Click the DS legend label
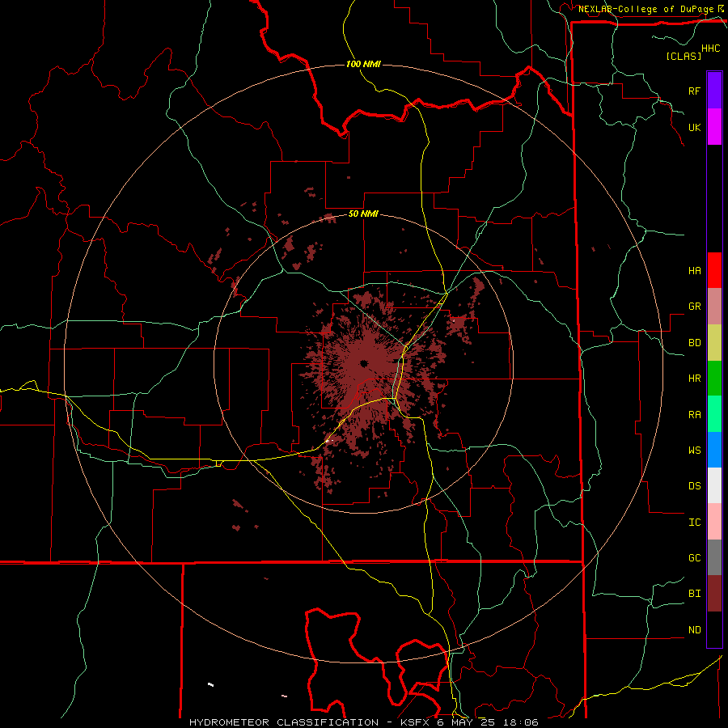728x728 pixels. pos(694,485)
